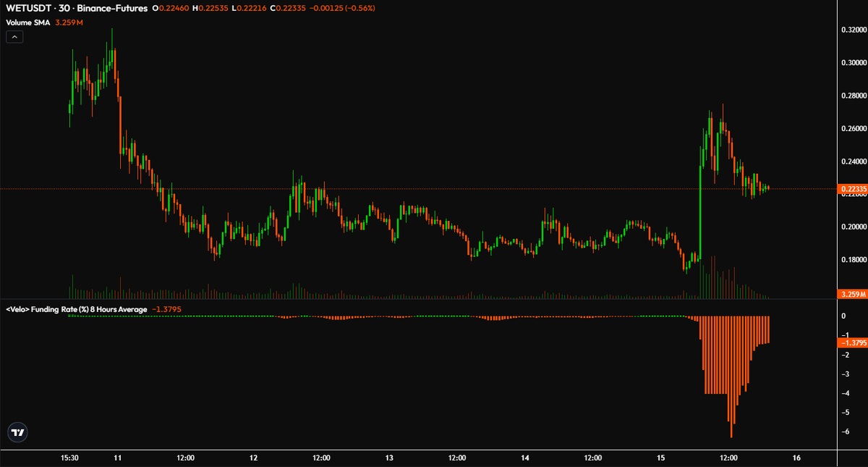Click the date label 12 on time axis
This screenshot has height=467, width=868.
[x=254, y=458]
